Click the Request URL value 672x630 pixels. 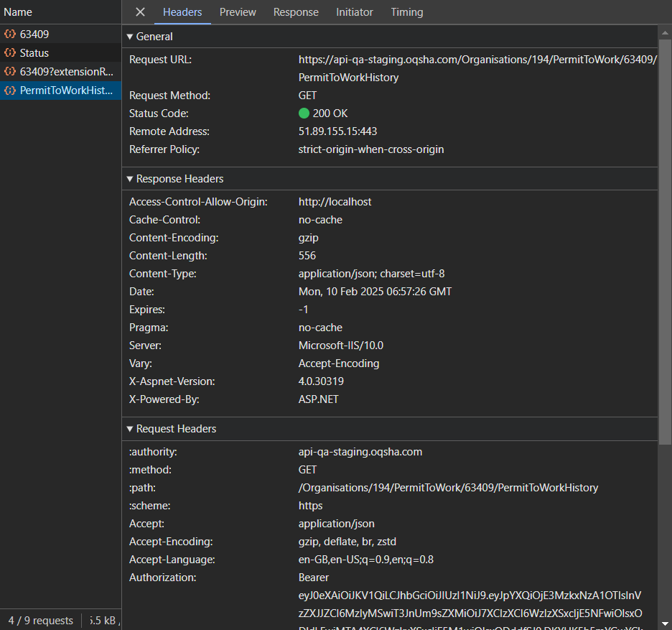coord(477,60)
